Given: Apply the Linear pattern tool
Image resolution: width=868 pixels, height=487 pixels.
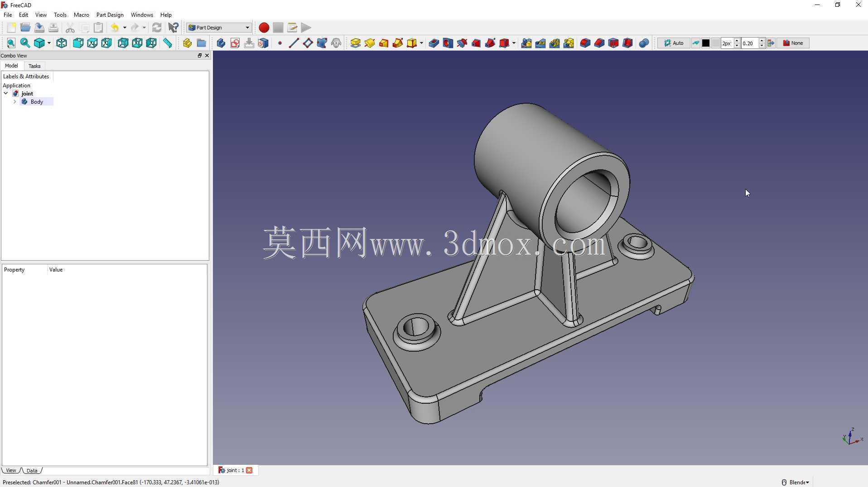Looking at the screenshot, I should pos(540,43).
